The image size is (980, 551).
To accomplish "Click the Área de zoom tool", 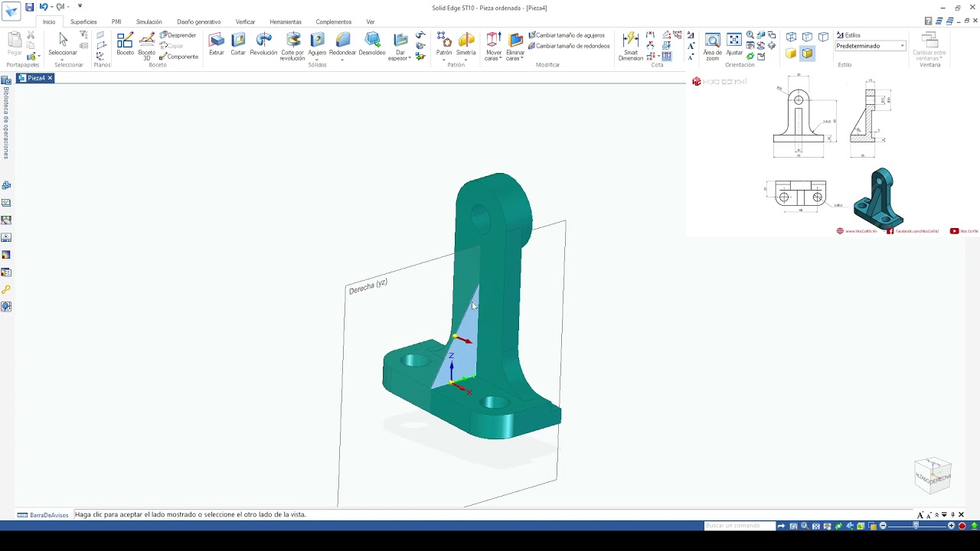I will [713, 46].
